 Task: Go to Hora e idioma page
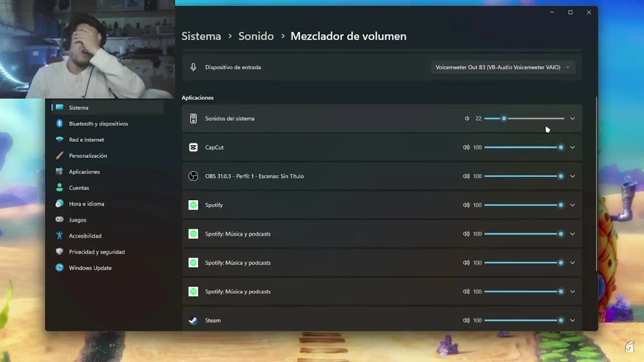point(107,204)
